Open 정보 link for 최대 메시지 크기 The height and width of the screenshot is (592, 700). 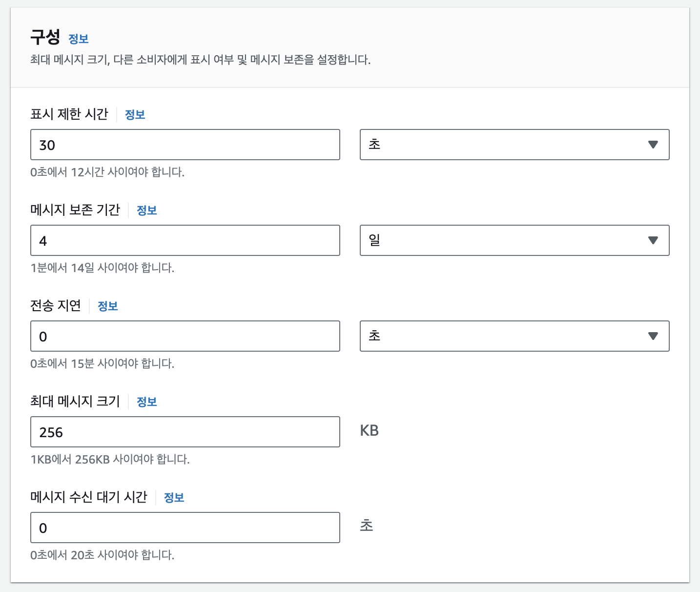pyautogui.click(x=147, y=402)
